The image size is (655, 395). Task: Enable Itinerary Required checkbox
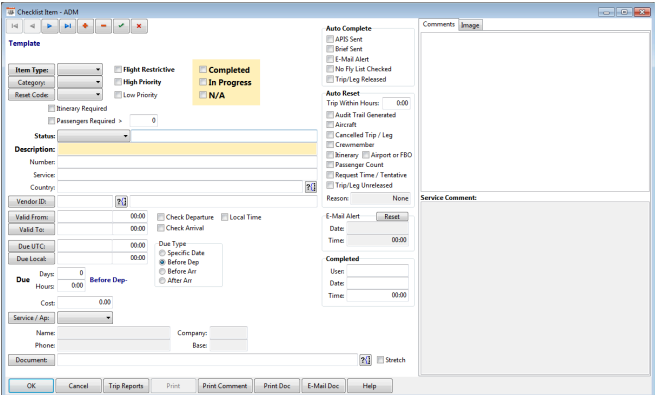[51, 109]
